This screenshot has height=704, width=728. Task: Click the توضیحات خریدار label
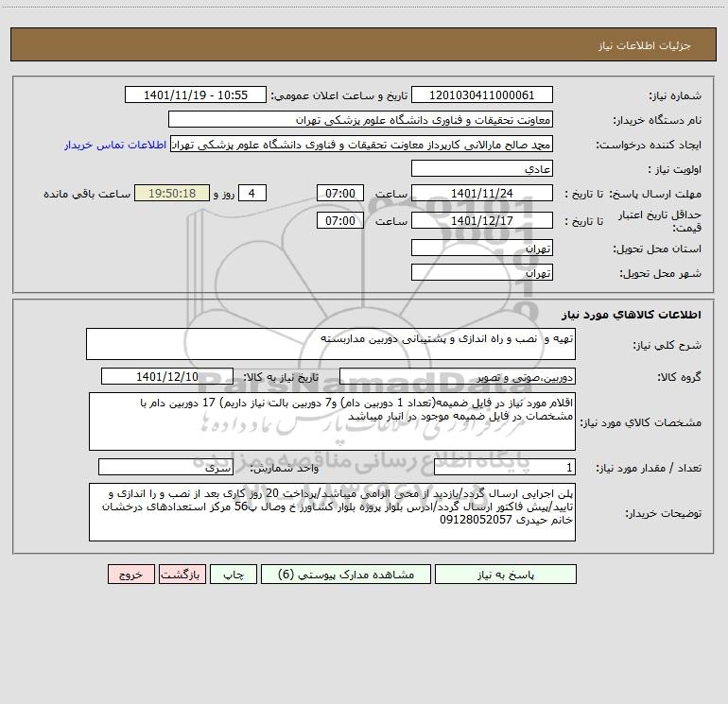coord(663,513)
